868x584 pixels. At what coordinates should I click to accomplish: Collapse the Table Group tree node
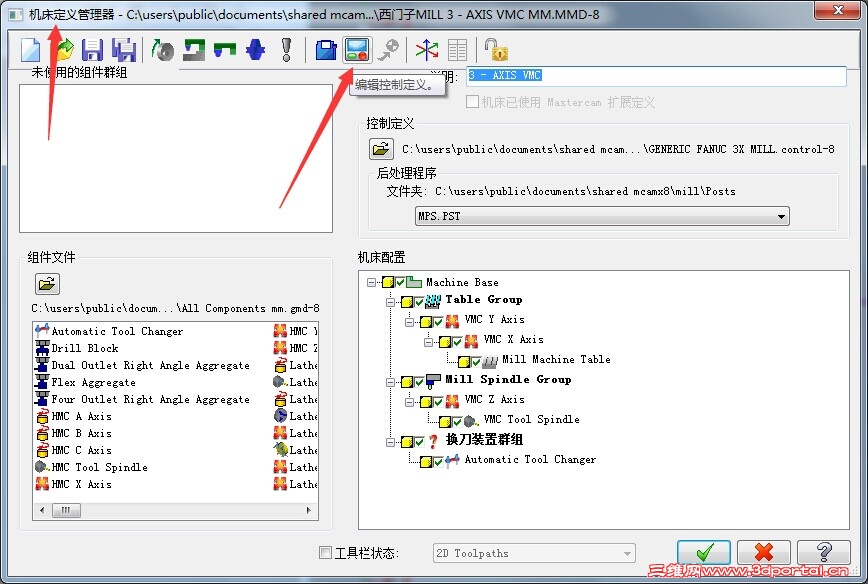(390, 302)
